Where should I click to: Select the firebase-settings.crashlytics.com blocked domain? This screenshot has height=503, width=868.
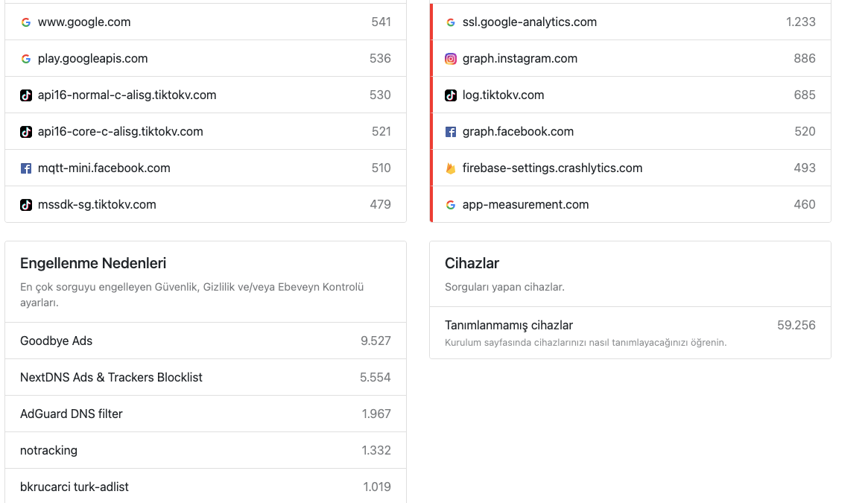(552, 168)
